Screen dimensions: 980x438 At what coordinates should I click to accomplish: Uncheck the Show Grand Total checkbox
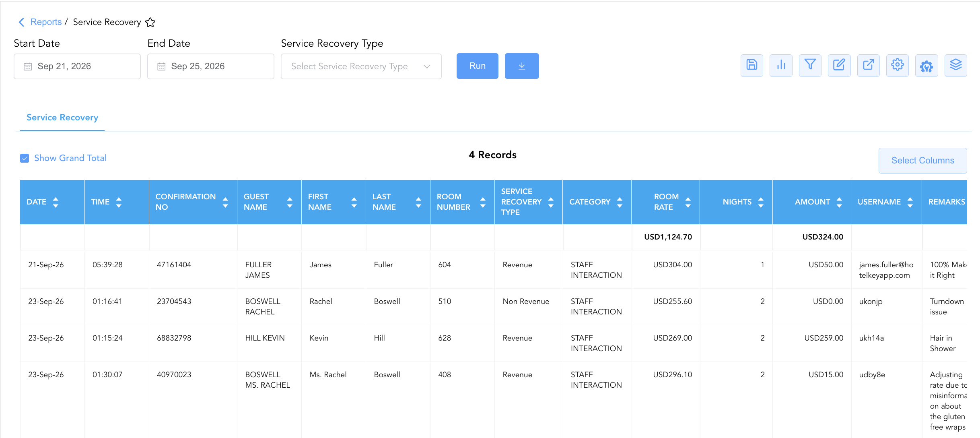[25, 158]
